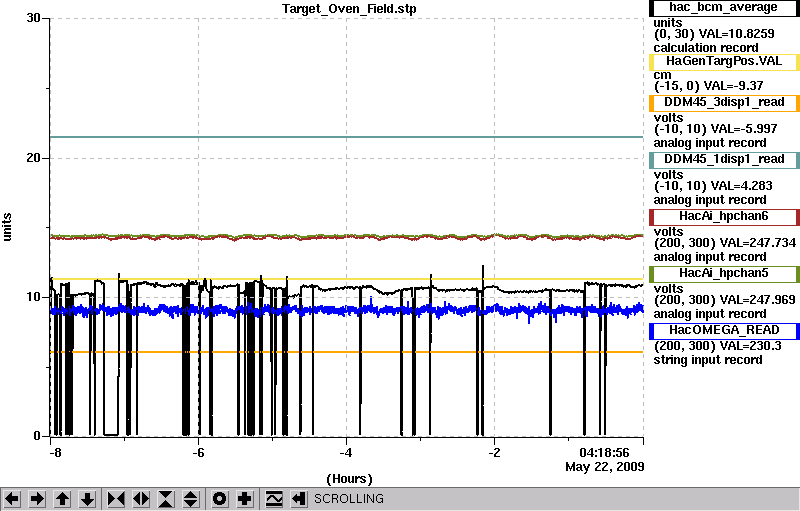
Task: Select the HaGenTargPos.VAL yellow legend box
Action: click(723, 62)
